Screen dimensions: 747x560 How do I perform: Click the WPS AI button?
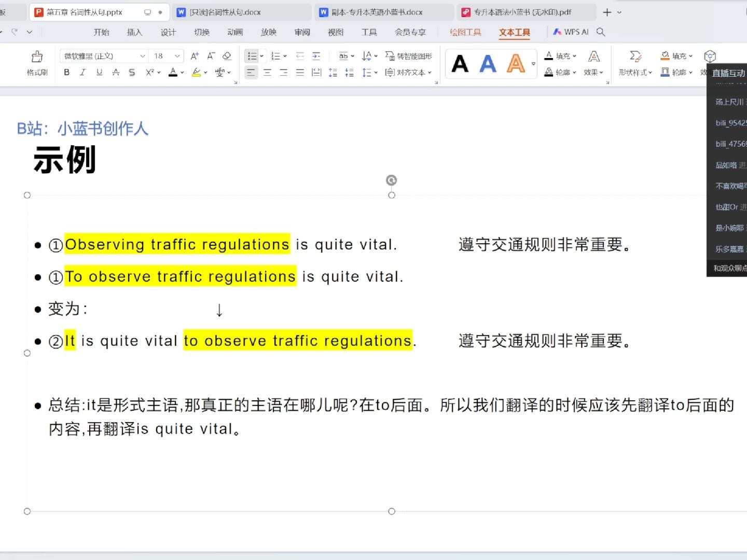tap(571, 32)
